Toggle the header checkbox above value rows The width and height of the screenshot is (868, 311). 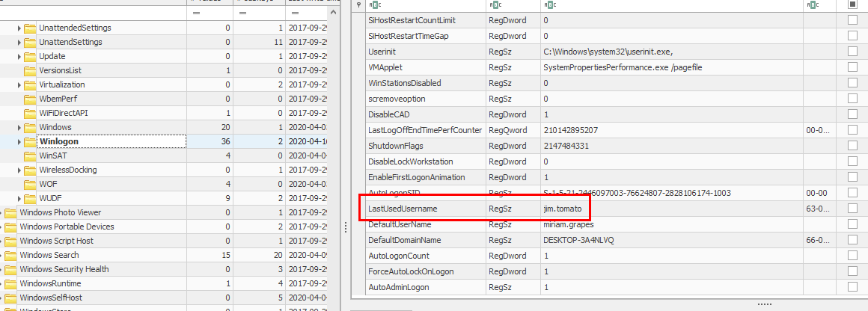(852, 4)
